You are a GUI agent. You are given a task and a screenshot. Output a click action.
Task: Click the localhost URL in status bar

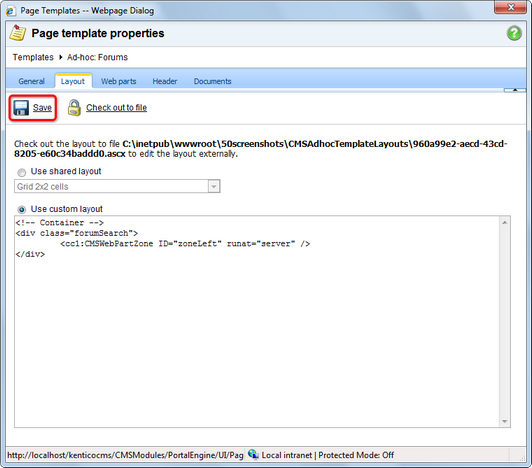point(125,455)
